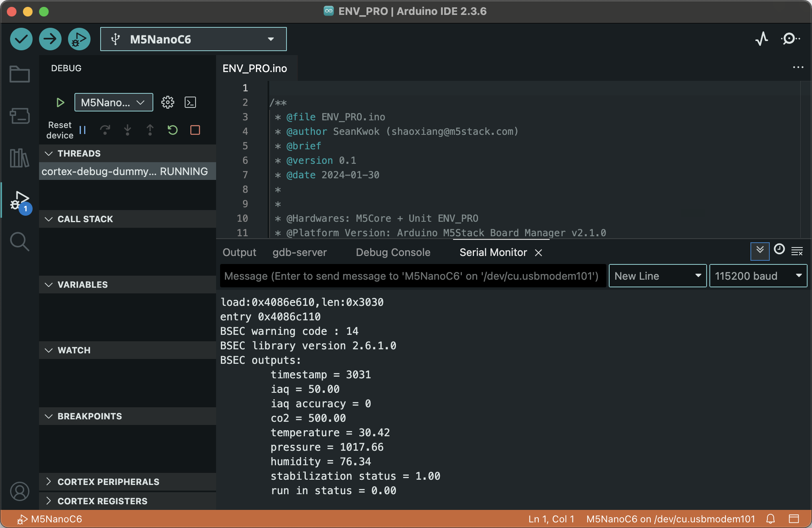Clear the Serial Monitor output
This screenshot has width=812, height=528.
tap(797, 252)
